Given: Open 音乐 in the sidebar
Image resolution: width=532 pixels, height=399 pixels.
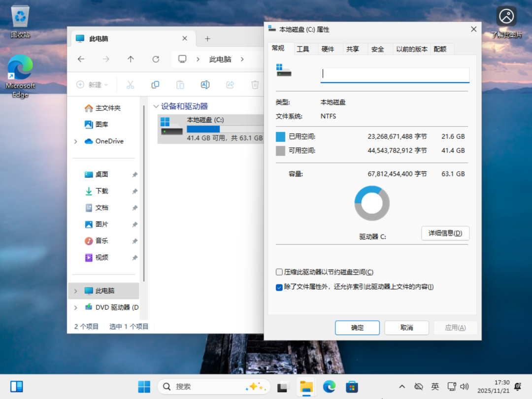Looking at the screenshot, I should pyautogui.click(x=103, y=241).
